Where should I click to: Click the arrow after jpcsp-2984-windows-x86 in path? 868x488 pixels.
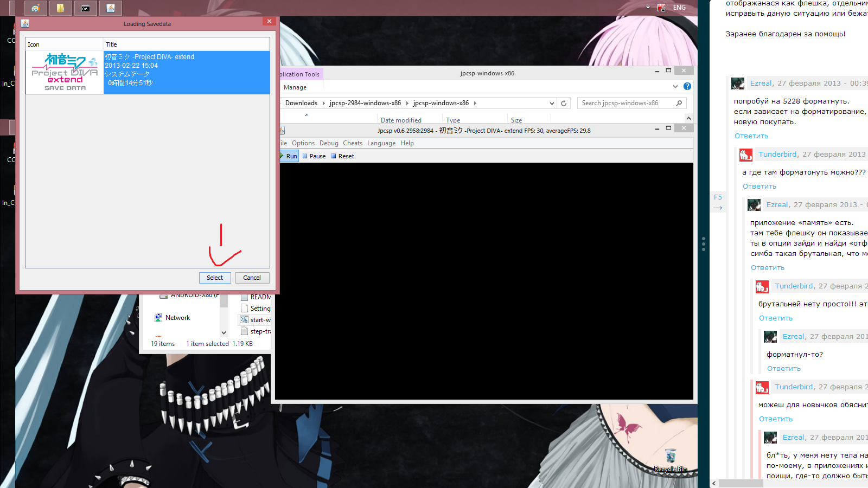point(407,103)
